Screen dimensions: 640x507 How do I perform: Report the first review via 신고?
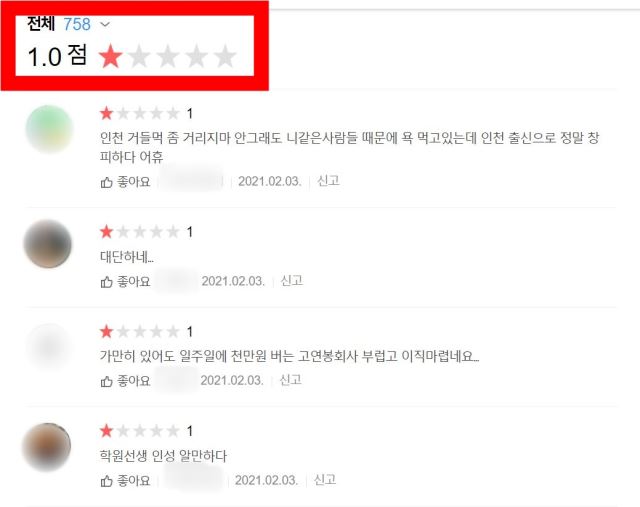tap(328, 181)
